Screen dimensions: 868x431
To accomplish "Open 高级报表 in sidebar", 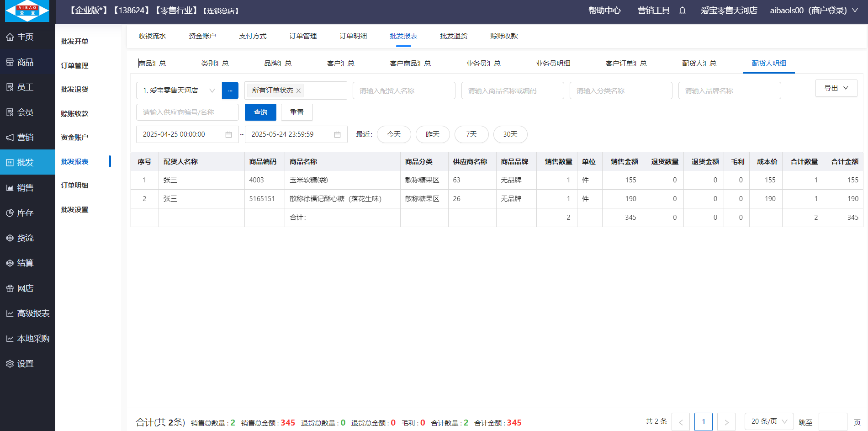I will coord(27,313).
